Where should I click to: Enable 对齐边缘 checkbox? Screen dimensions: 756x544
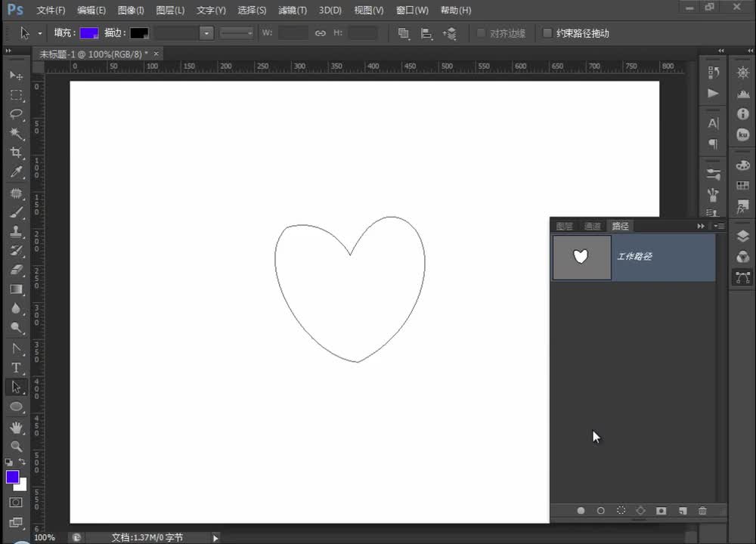click(x=481, y=33)
